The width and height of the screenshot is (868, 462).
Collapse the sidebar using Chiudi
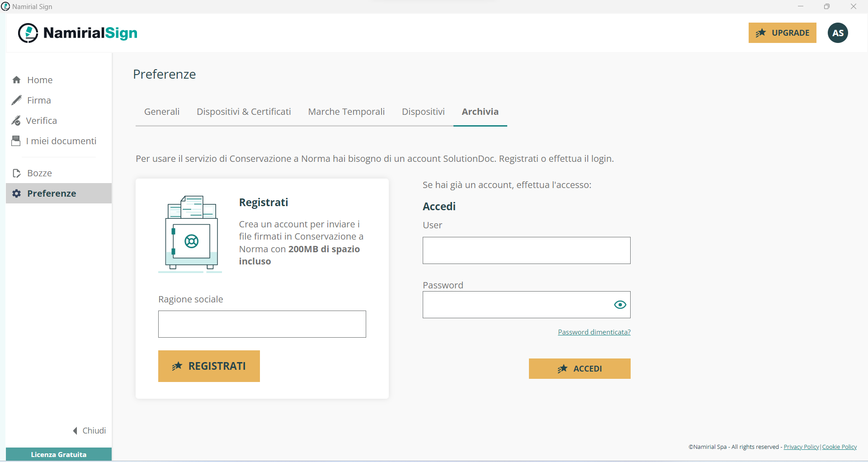coord(89,430)
